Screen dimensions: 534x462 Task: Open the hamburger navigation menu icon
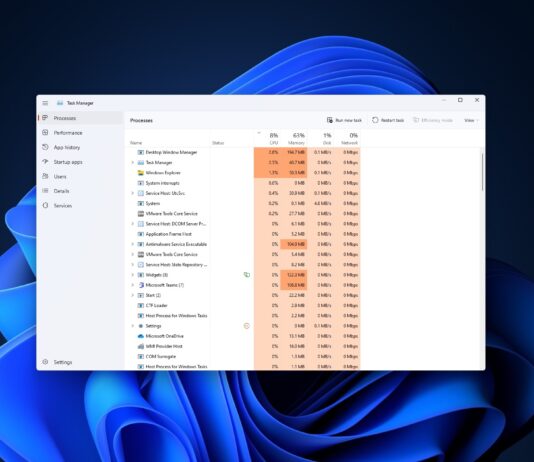[x=45, y=103]
